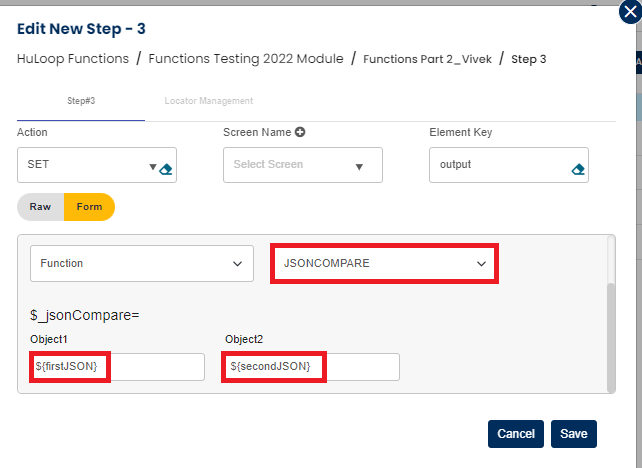
Task: Click the Object2 input field
Action: coord(312,367)
